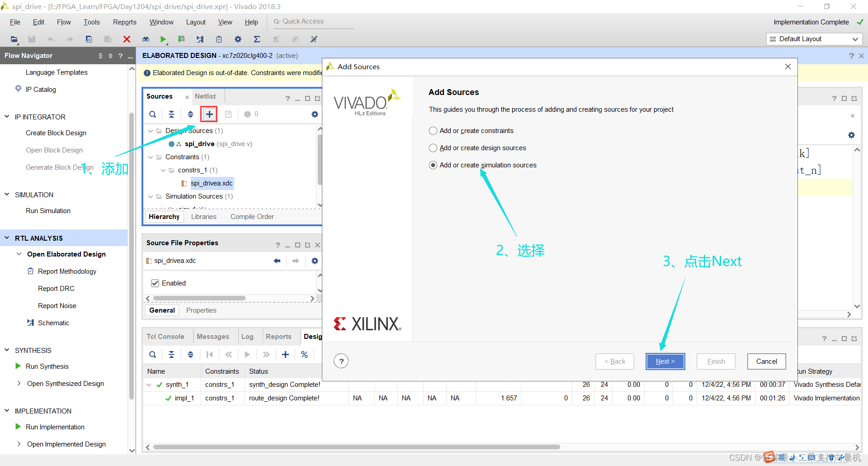Open the Default Layout dropdown
The height and width of the screenshot is (466, 868).
click(814, 39)
